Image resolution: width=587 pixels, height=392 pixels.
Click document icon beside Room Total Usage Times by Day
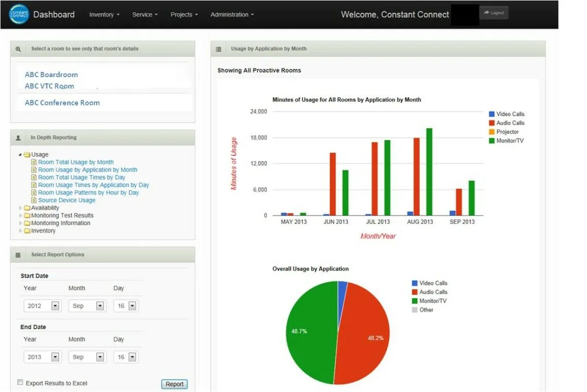point(33,177)
